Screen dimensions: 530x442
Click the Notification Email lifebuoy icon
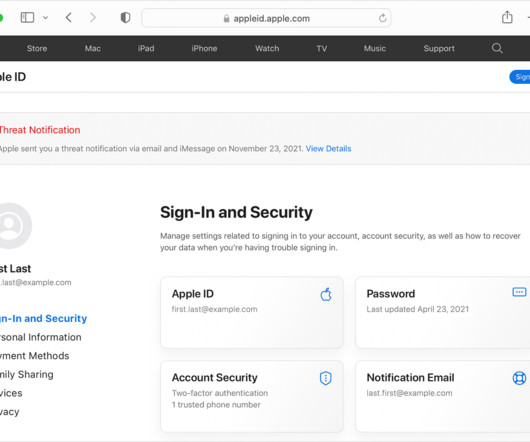pos(519,378)
